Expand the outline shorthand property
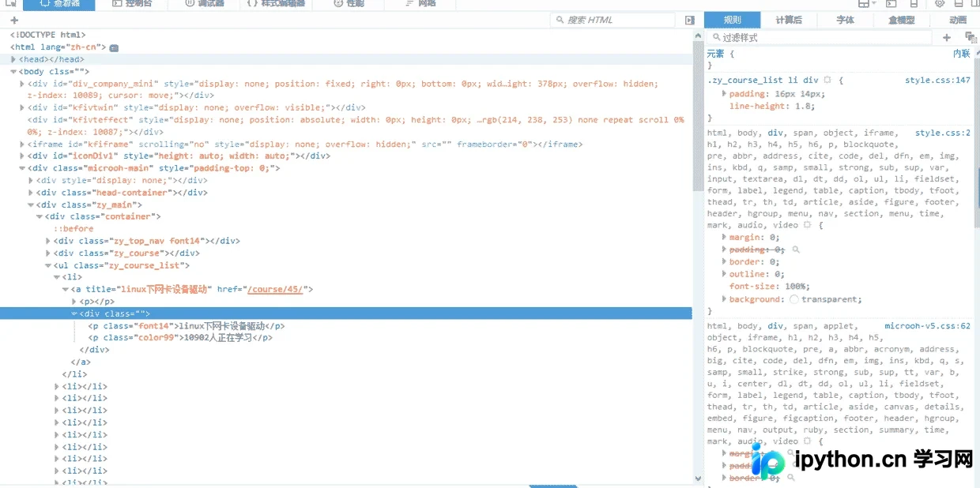The image size is (980, 488). click(x=725, y=274)
